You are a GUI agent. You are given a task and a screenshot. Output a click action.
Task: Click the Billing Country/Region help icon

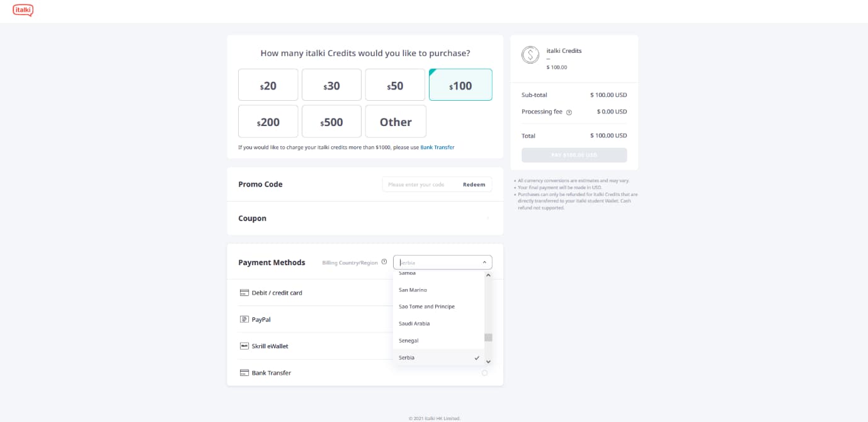point(384,262)
